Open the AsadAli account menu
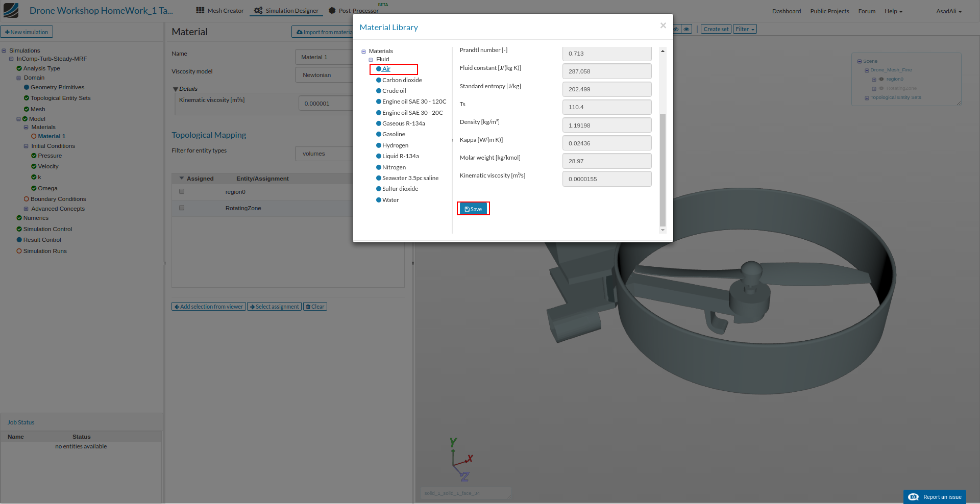The height and width of the screenshot is (504, 980). (948, 11)
